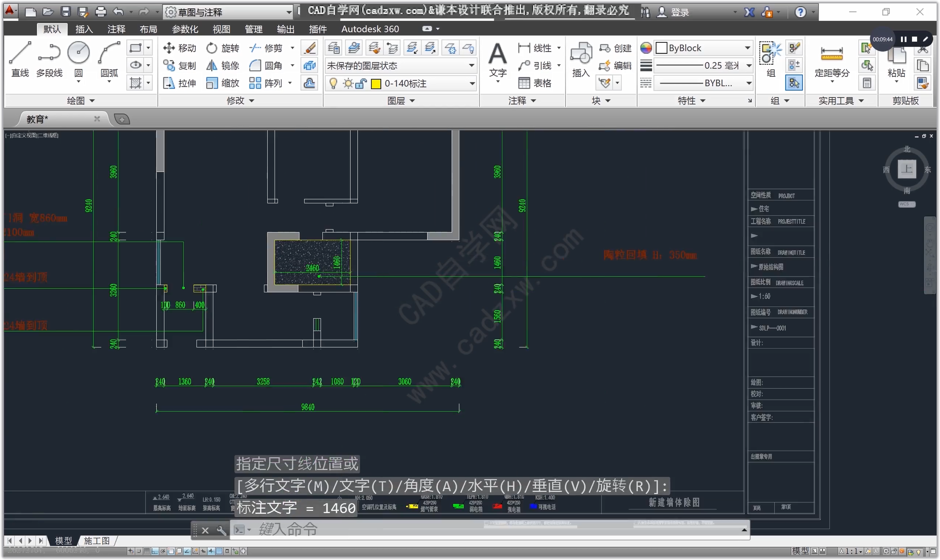Select the Polyline (多段线) tool
This screenshot has width=940, height=560.
49,59
